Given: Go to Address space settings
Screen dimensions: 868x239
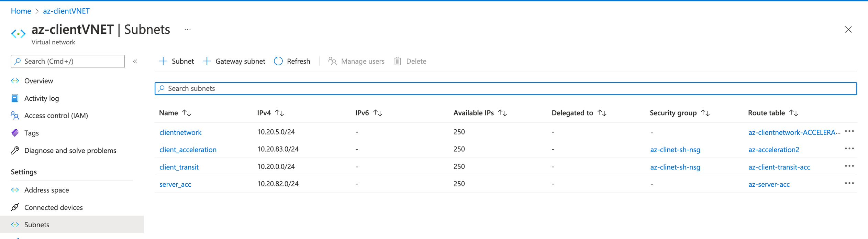Looking at the screenshot, I should pos(46,190).
